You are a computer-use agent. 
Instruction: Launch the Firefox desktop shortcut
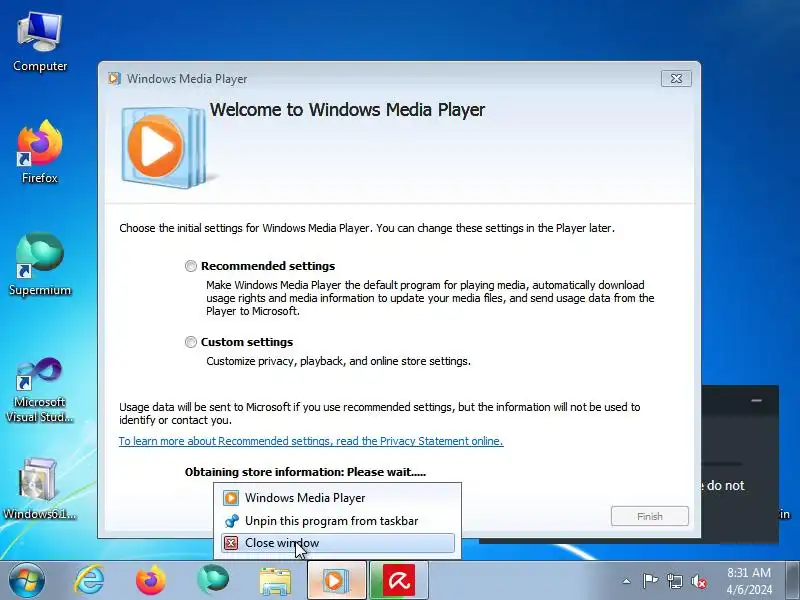tap(40, 152)
